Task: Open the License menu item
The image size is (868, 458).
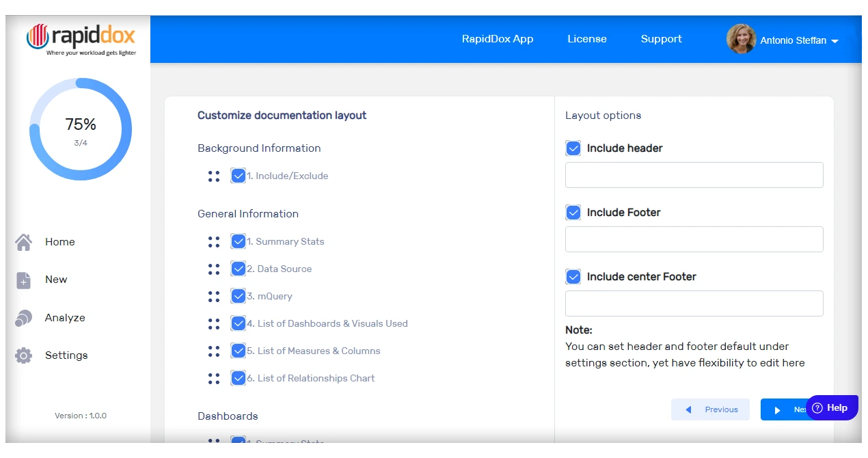Action: tap(587, 39)
